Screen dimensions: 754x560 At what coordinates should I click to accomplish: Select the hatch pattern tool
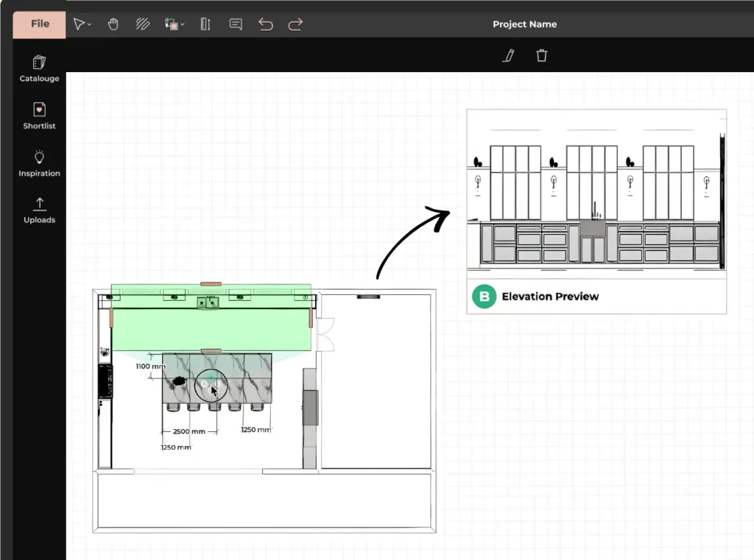coord(143,24)
